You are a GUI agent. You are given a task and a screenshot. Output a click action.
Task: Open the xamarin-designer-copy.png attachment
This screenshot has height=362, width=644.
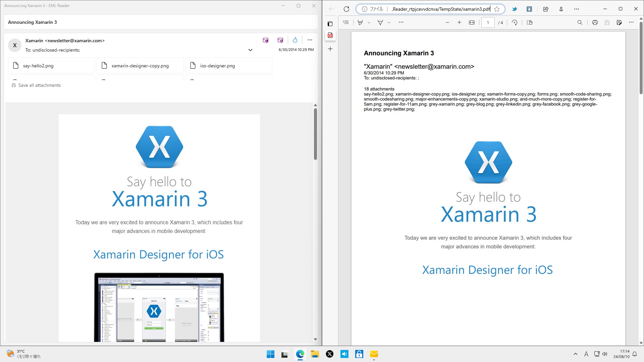click(140, 66)
